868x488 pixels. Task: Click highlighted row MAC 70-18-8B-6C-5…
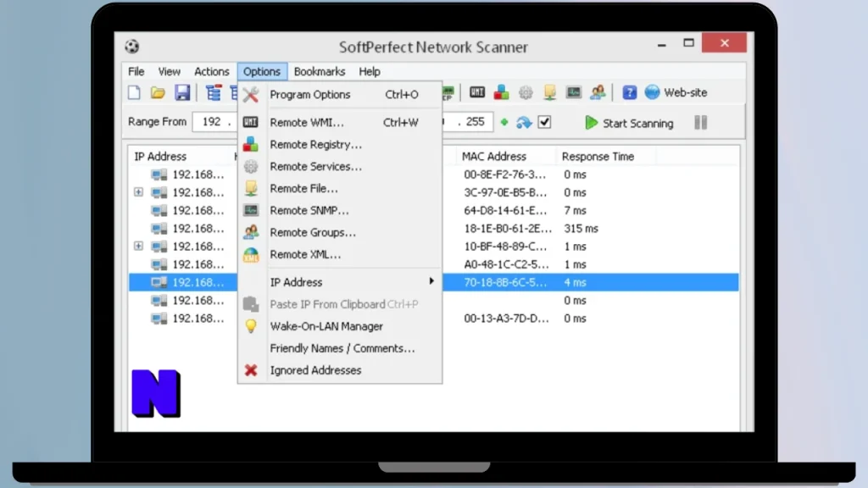(433, 282)
